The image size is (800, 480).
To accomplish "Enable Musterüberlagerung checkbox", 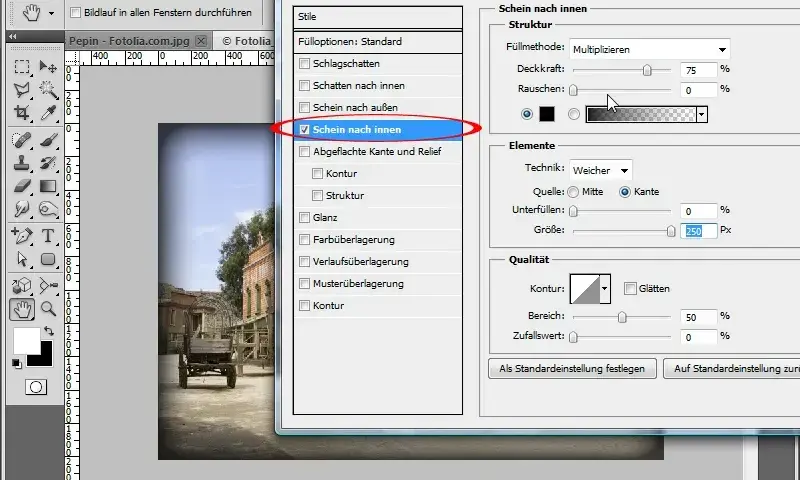I will pos(305,284).
